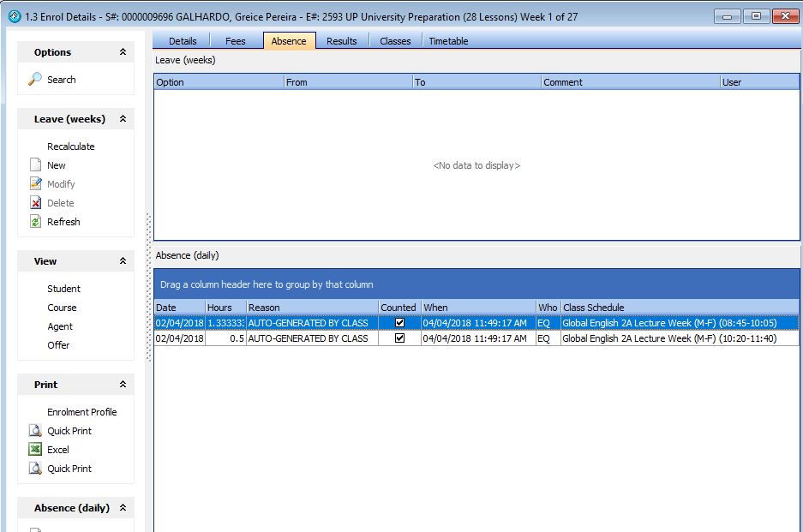Collapse the Options panel section

(x=123, y=52)
